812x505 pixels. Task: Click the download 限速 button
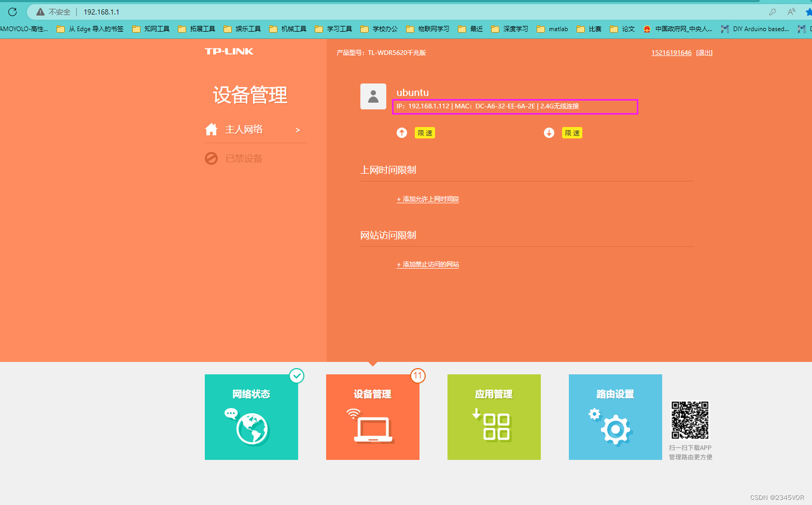pyautogui.click(x=572, y=133)
